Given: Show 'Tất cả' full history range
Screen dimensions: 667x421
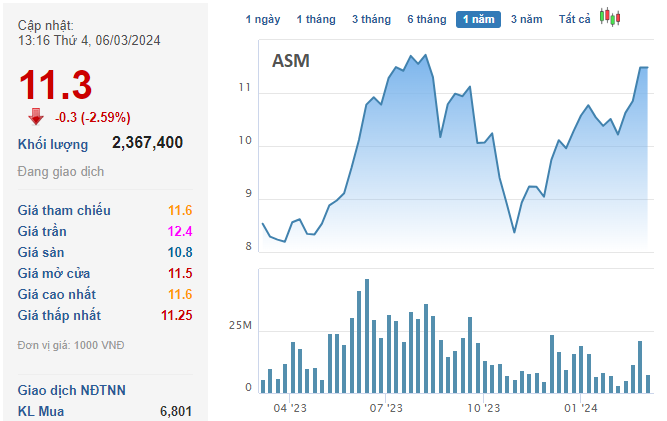Looking at the screenshot, I should tap(575, 19).
